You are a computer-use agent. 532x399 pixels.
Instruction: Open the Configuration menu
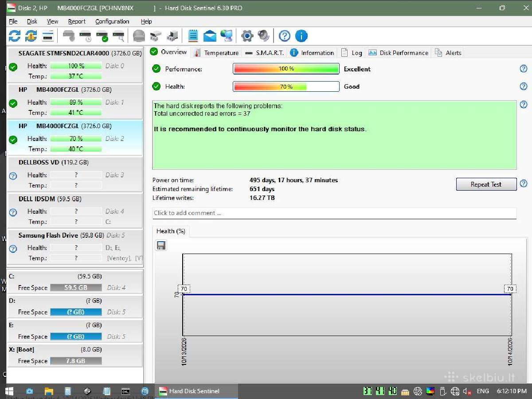112,21
